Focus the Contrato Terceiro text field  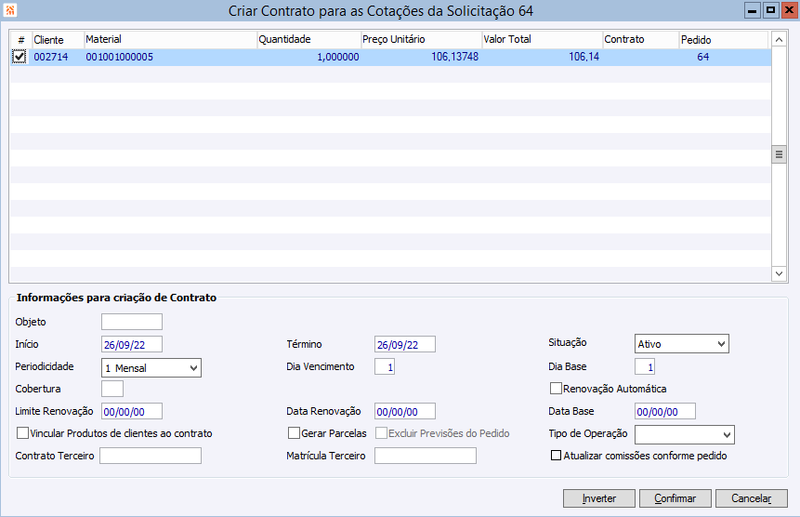click(x=151, y=456)
